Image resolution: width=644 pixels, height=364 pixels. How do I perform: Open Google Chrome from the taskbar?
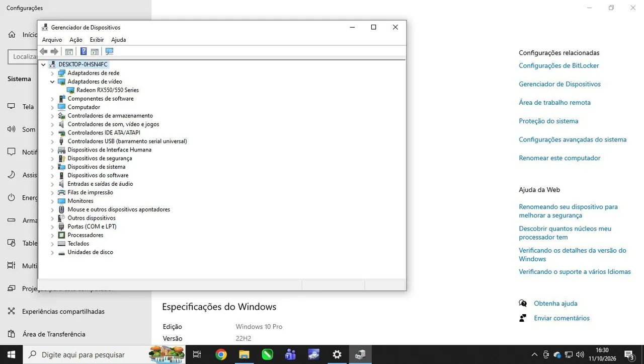pyautogui.click(x=221, y=354)
